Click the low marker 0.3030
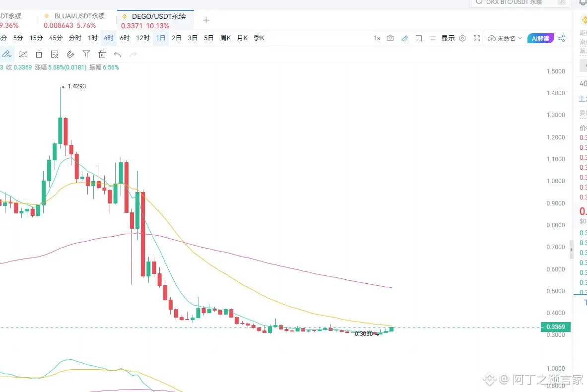This screenshot has width=587, height=392. (x=364, y=333)
